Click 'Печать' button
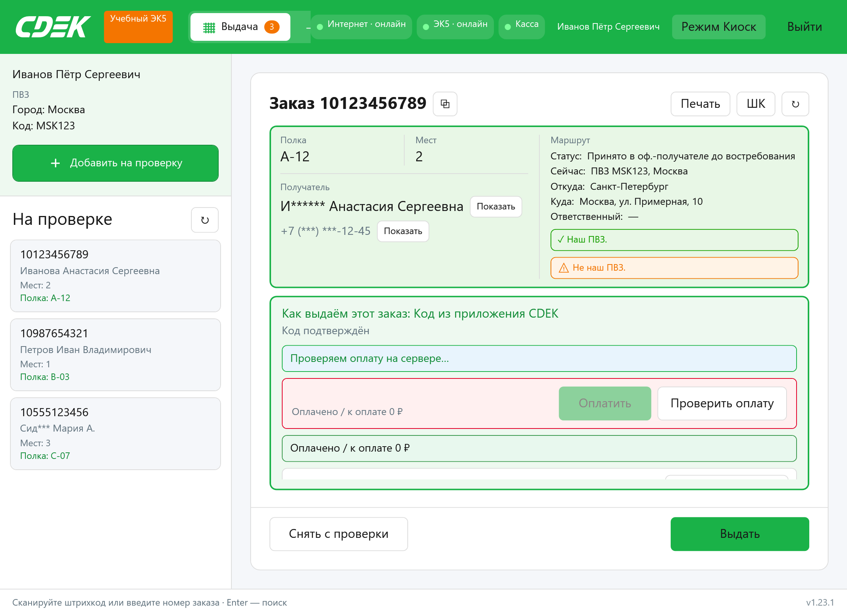 700,104
